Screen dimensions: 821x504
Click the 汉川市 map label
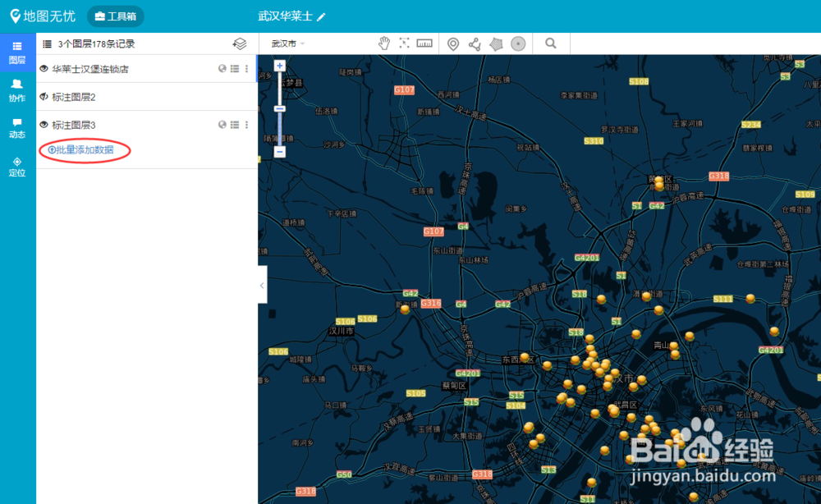point(341,331)
